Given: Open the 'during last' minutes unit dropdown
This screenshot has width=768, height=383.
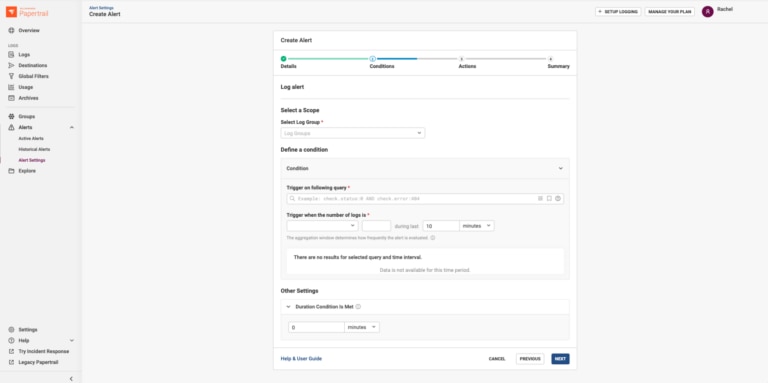Looking at the screenshot, I should point(477,226).
